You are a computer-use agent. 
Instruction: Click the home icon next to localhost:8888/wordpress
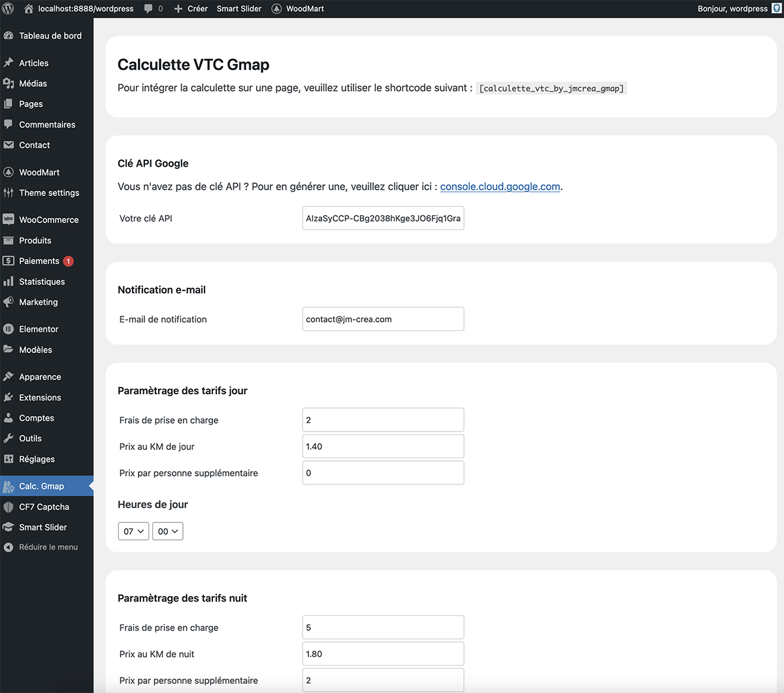tap(29, 8)
